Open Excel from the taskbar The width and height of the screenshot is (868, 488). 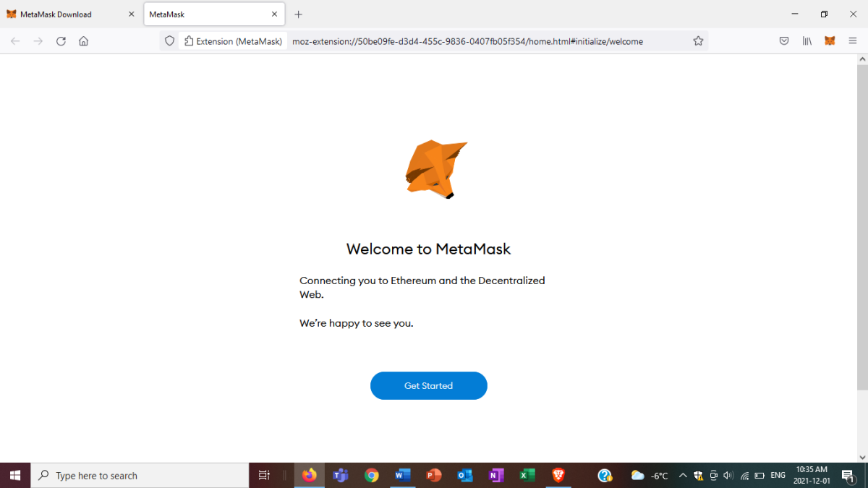coord(527,476)
